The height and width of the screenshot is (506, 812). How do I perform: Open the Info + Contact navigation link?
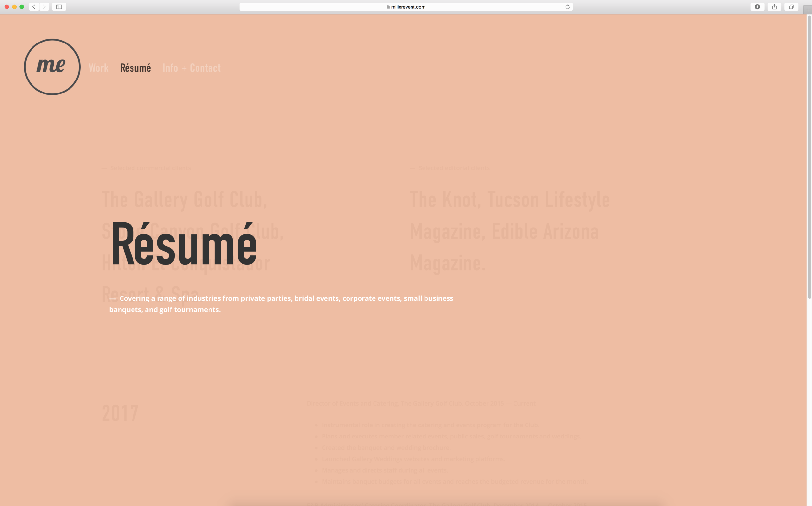192,68
